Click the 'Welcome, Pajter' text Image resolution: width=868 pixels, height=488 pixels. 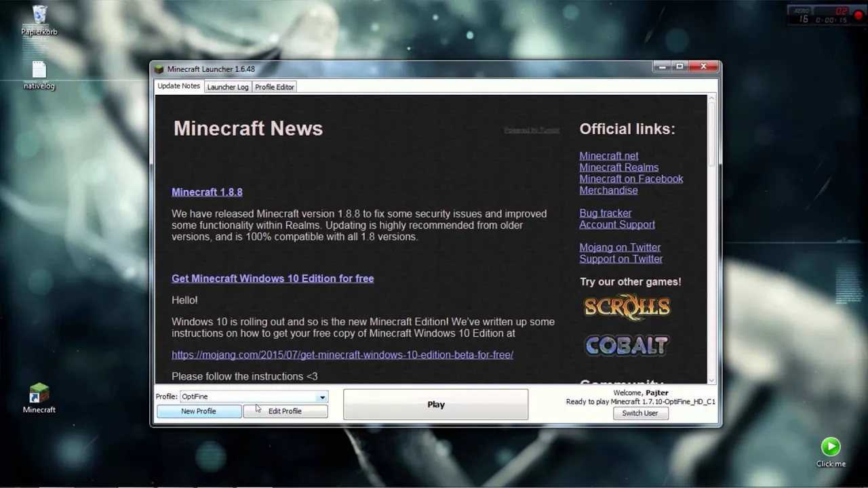641,392
